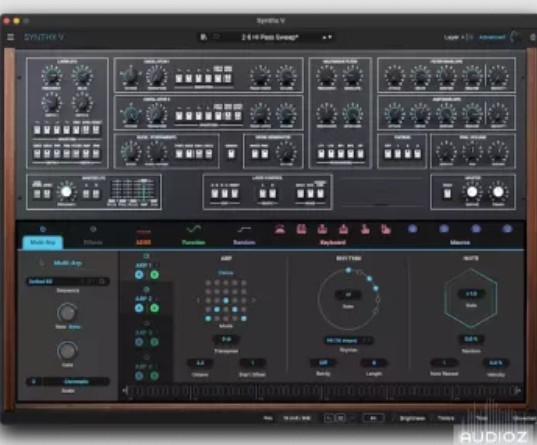The width and height of the screenshot is (537, 445).
Task: Click the Master Volume knob
Action: (472, 192)
